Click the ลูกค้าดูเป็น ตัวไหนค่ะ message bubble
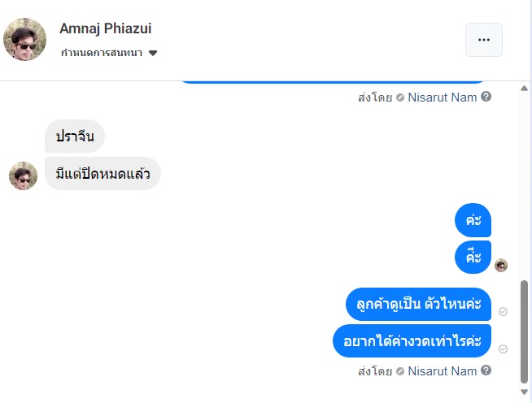Viewport: 532px width, 403px height. coord(418,305)
